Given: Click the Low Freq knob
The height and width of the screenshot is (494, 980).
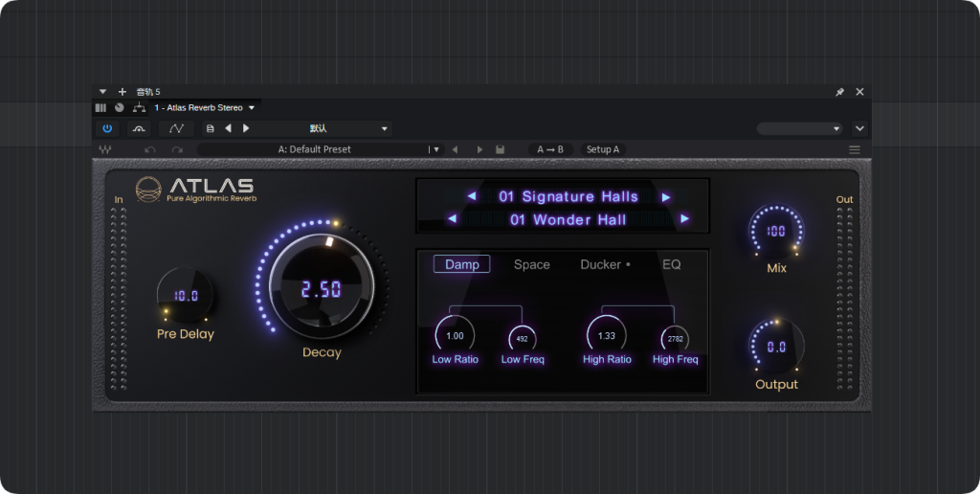Looking at the screenshot, I should [x=523, y=339].
